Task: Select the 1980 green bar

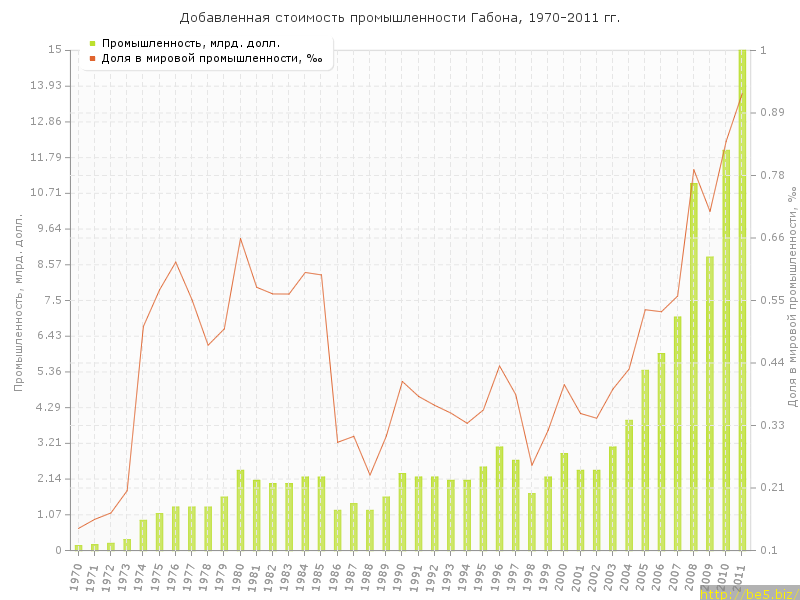Action: (240, 510)
